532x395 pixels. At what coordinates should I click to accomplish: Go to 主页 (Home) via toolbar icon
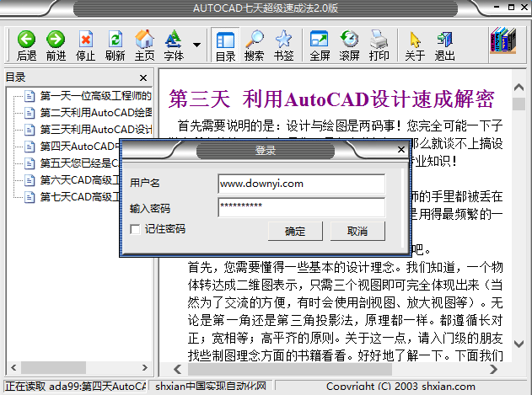[x=144, y=45]
